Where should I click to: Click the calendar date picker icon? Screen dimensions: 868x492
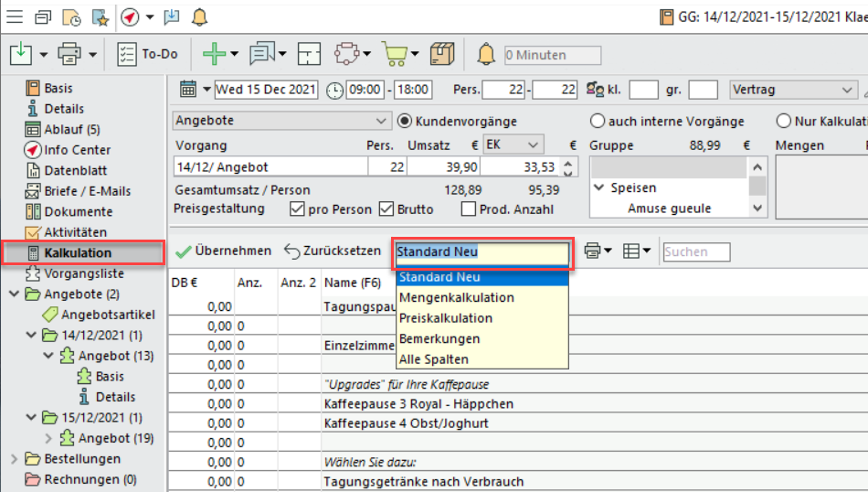(187, 90)
